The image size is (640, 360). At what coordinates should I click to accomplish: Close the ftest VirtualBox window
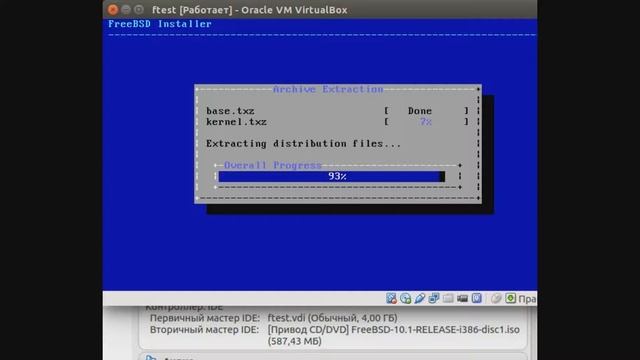(113, 9)
